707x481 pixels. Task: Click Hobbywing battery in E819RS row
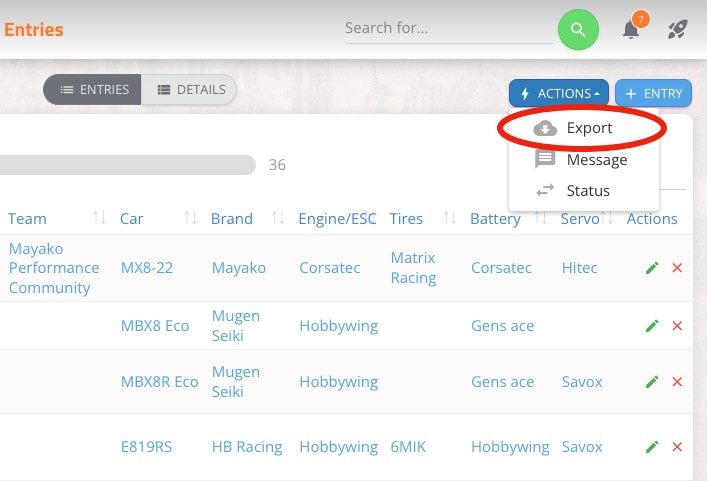click(x=510, y=447)
